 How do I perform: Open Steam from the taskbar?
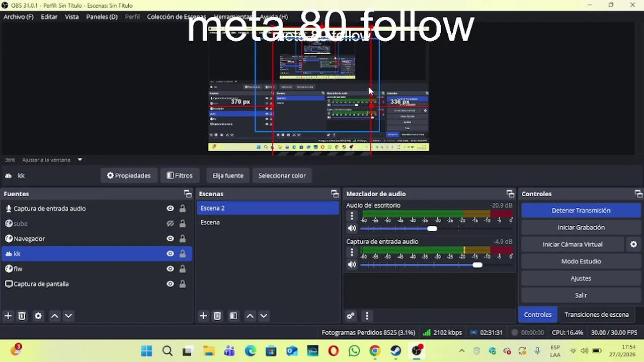coord(395,351)
